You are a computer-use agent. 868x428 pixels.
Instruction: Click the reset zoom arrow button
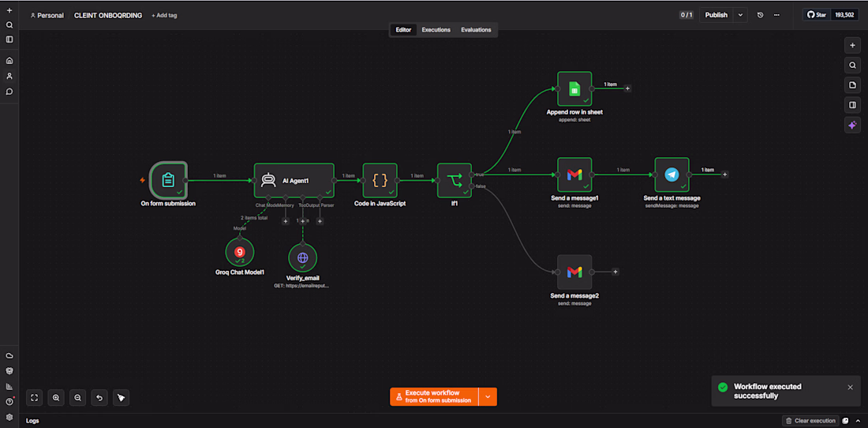pos(99,397)
